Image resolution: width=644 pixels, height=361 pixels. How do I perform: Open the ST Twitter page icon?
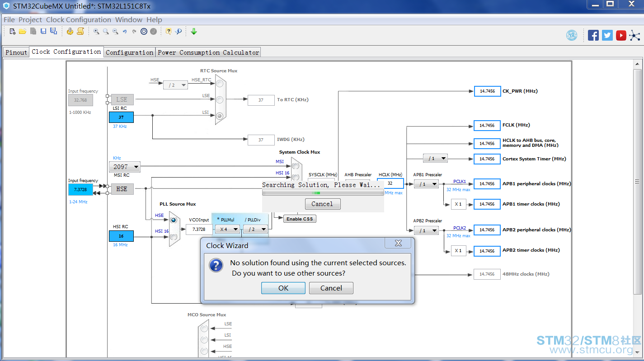tap(607, 35)
